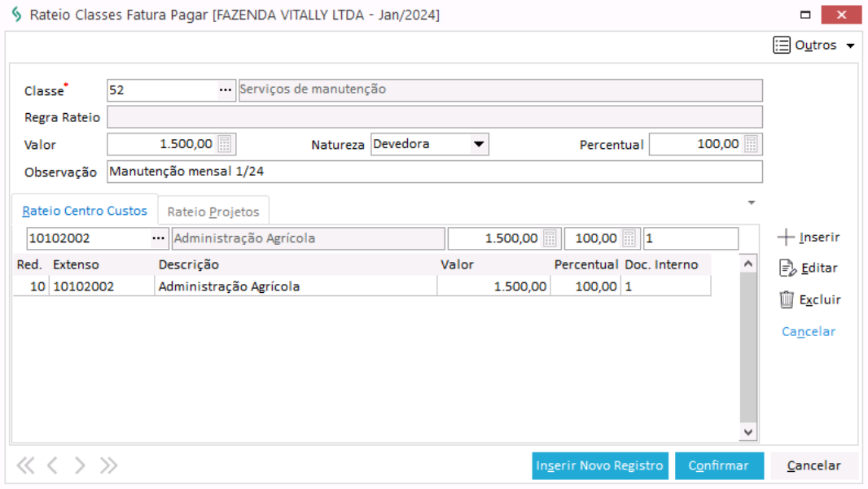Open the Outros list icon
The height and width of the screenshot is (489, 868).
pos(782,45)
